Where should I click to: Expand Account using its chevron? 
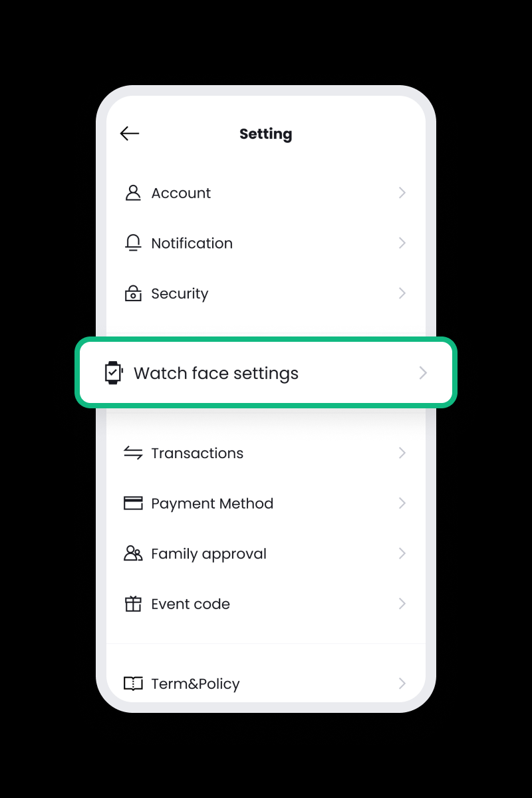tap(402, 193)
